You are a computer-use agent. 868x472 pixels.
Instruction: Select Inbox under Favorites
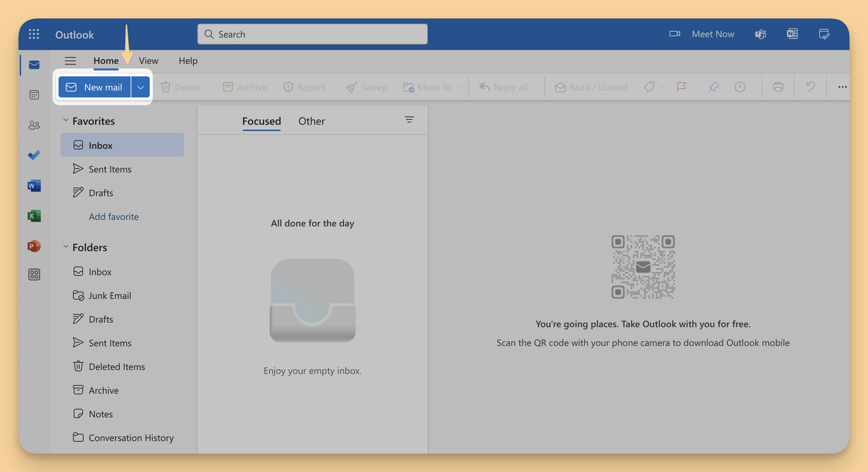pos(122,145)
